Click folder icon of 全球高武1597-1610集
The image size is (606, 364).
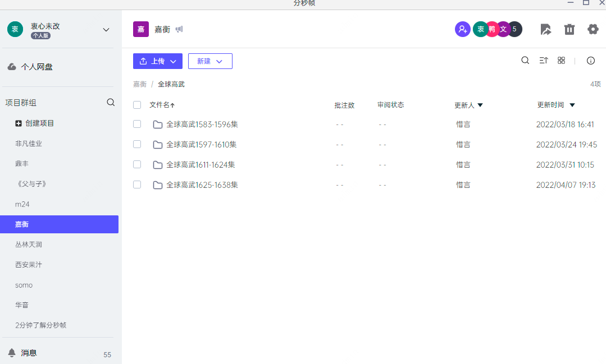tap(158, 145)
